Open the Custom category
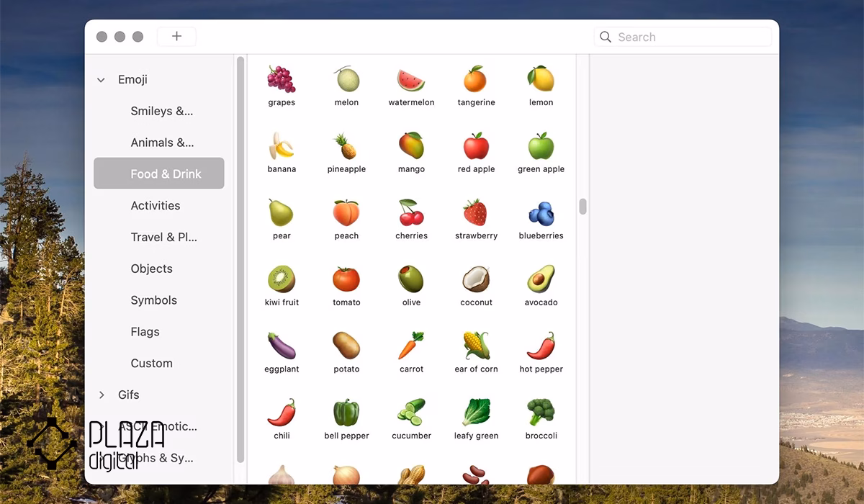Image resolution: width=864 pixels, height=504 pixels. pyautogui.click(x=151, y=364)
